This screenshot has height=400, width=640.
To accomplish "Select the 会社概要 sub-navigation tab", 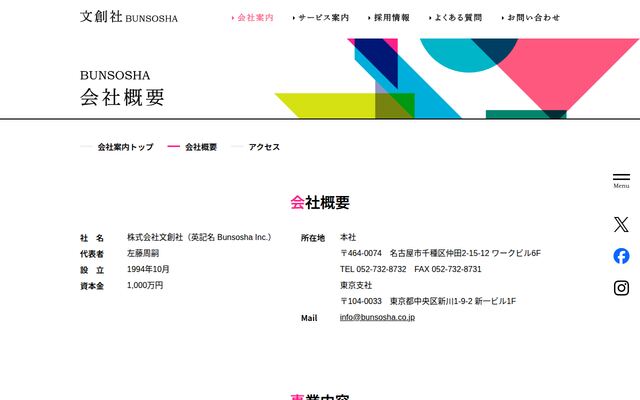I will (x=201, y=147).
